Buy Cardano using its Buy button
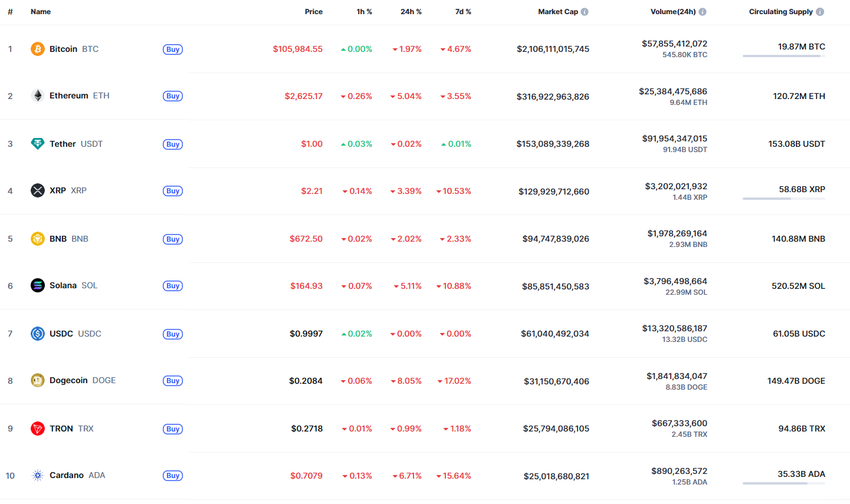Image resolution: width=850 pixels, height=504 pixels. click(x=173, y=476)
